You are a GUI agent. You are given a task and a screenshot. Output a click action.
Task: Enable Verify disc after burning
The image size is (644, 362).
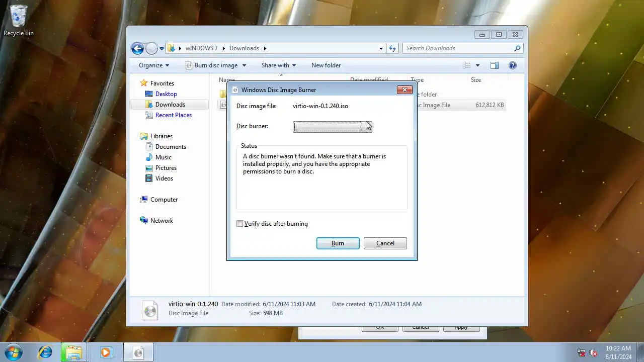tap(240, 224)
